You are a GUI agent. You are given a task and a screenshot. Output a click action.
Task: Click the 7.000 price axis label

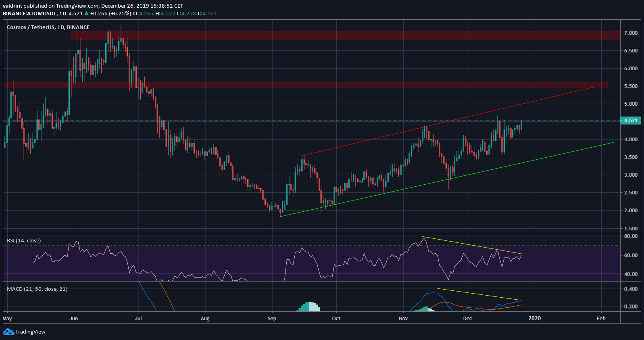click(631, 33)
